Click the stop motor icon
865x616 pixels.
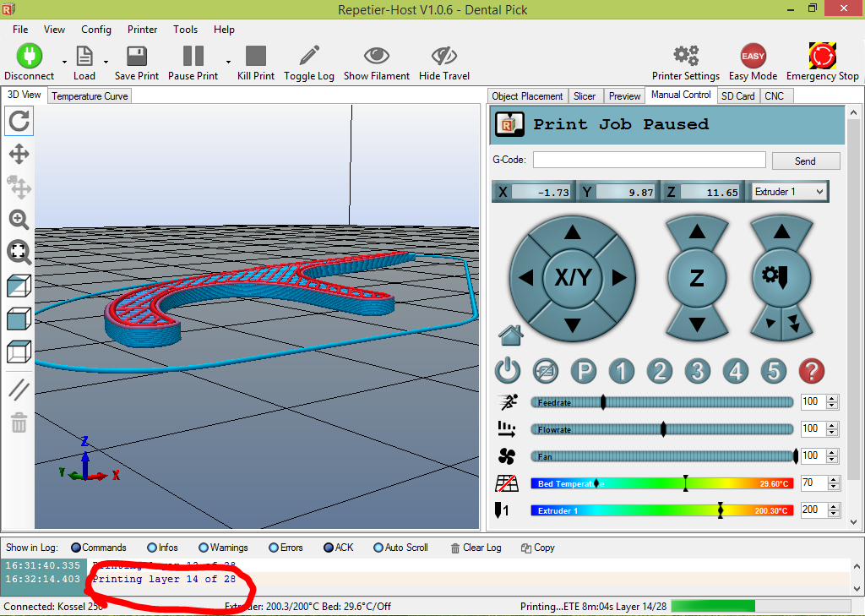coord(546,371)
